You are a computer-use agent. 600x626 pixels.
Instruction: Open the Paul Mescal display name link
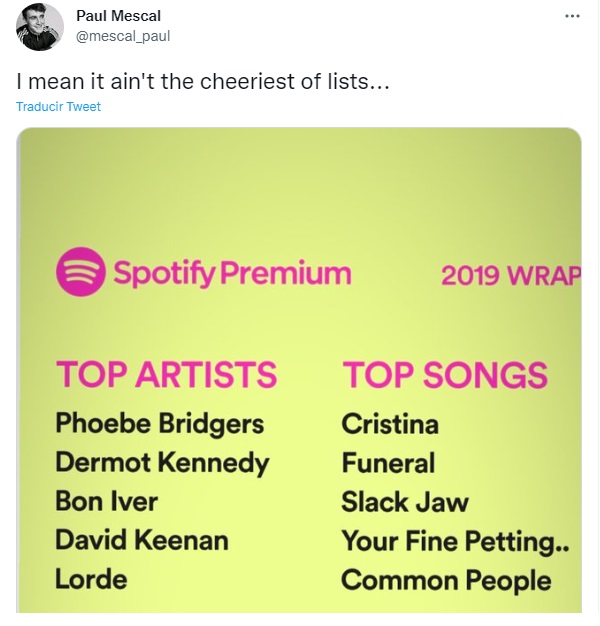(x=118, y=16)
